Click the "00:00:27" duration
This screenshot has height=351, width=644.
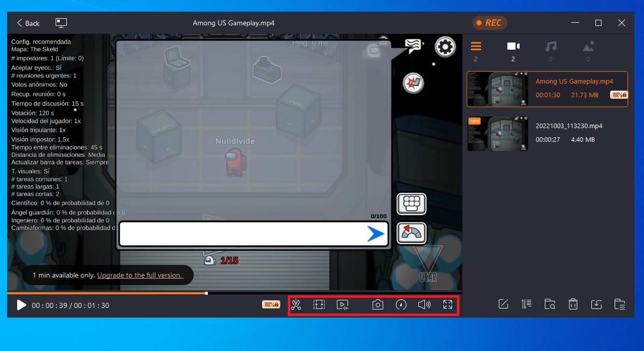click(548, 139)
